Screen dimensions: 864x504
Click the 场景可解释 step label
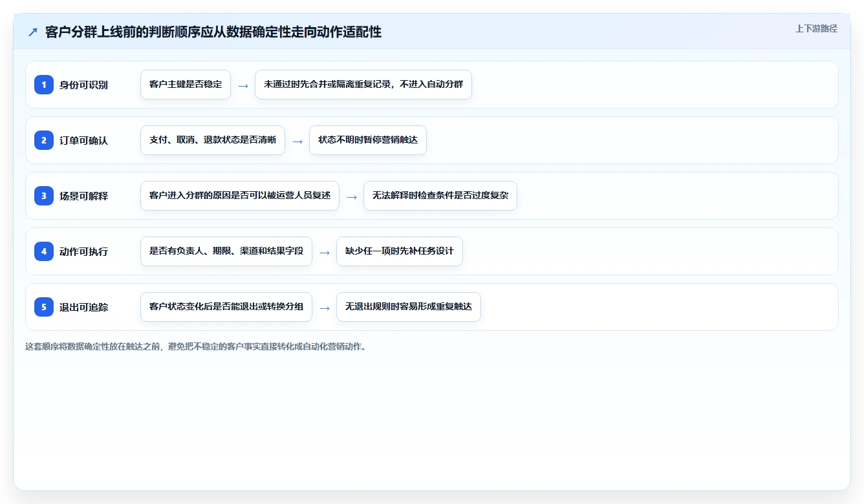[x=83, y=196]
